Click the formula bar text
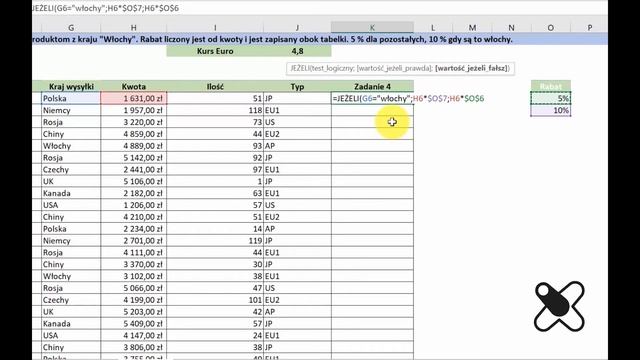 coord(105,8)
